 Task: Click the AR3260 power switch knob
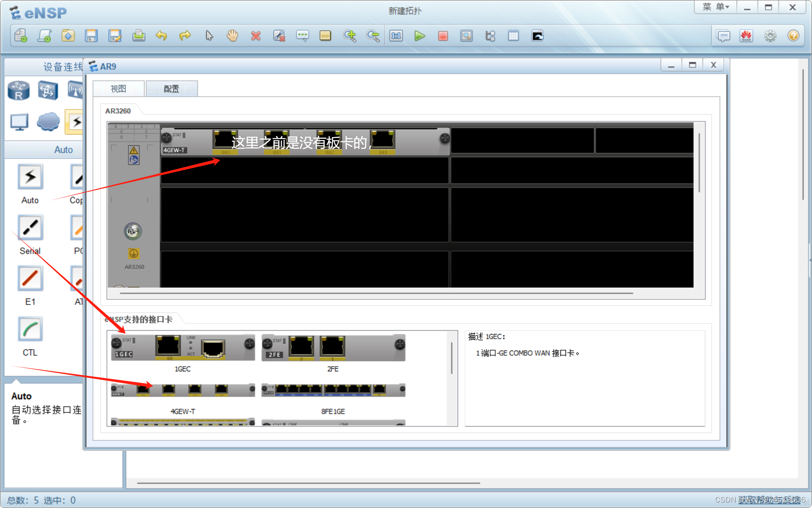133,231
